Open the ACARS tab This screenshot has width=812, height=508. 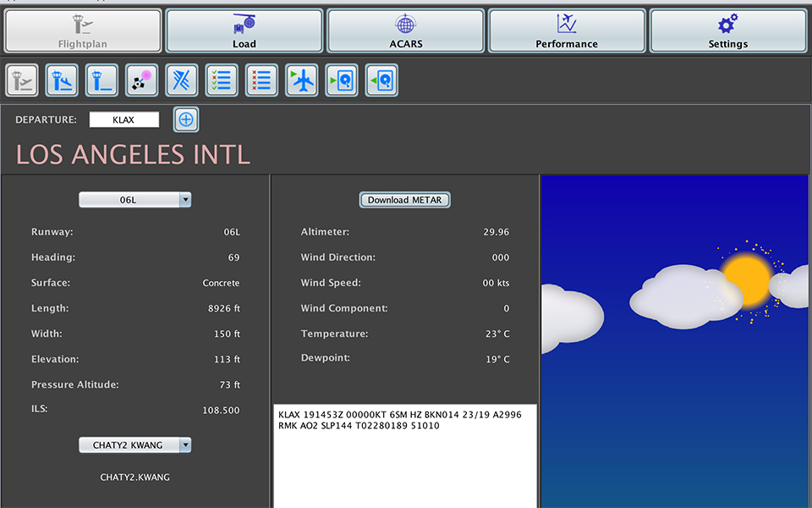point(405,30)
